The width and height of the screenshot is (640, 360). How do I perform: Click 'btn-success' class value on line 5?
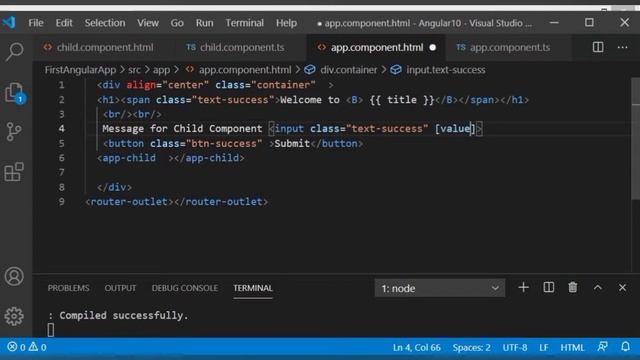coord(224,144)
